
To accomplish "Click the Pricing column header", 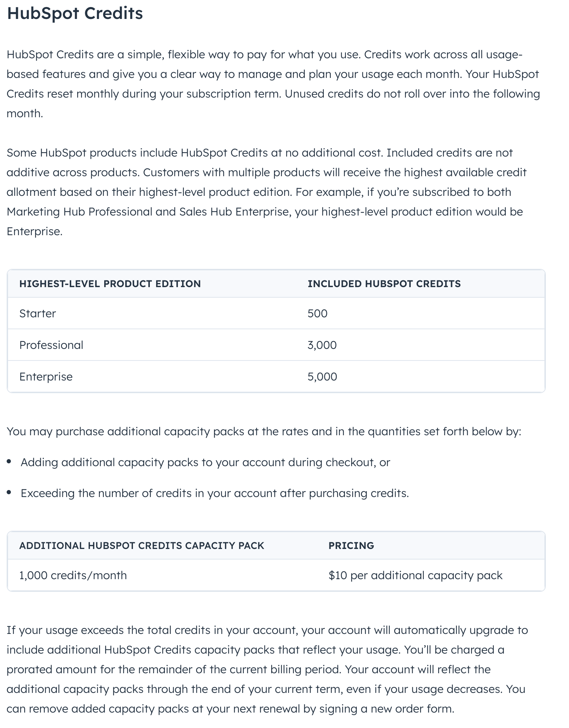I will 351,545.
